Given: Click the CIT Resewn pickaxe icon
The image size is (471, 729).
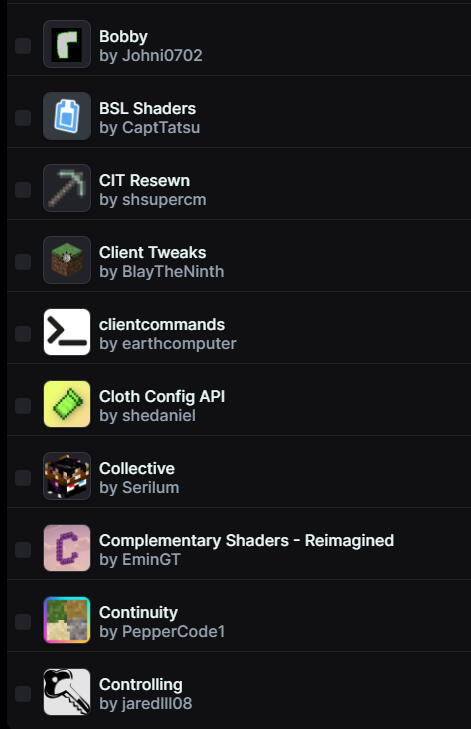Looking at the screenshot, I should (67, 188).
